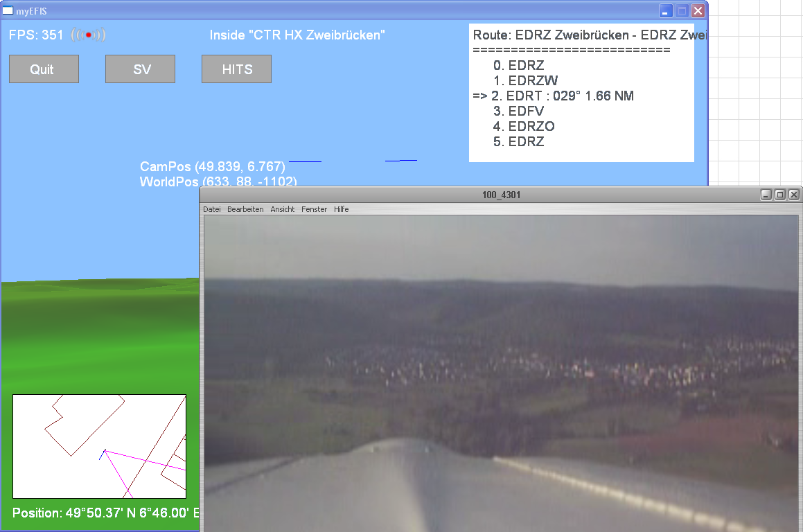Toggle the HITS button
The width and height of the screenshot is (803, 532).
[236, 69]
